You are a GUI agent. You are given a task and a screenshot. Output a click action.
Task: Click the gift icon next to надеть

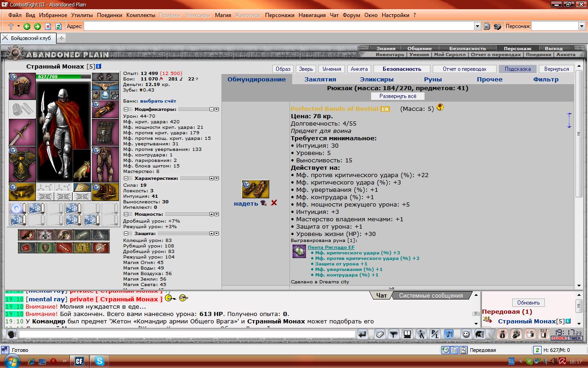(263, 203)
